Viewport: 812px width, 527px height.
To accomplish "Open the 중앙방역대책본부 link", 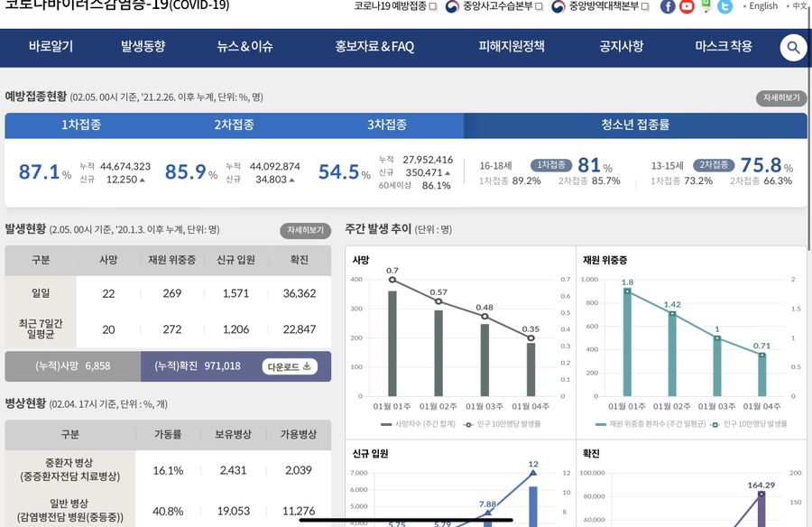I will [604, 6].
